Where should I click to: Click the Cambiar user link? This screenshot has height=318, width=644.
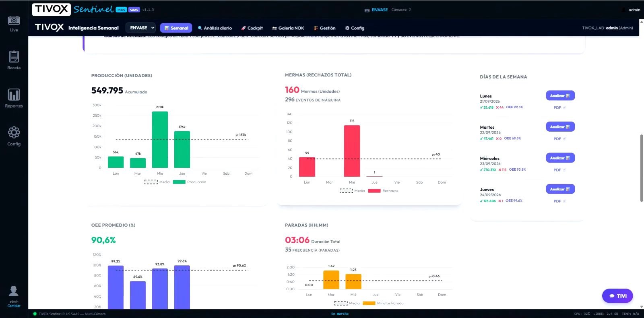[x=14, y=306]
